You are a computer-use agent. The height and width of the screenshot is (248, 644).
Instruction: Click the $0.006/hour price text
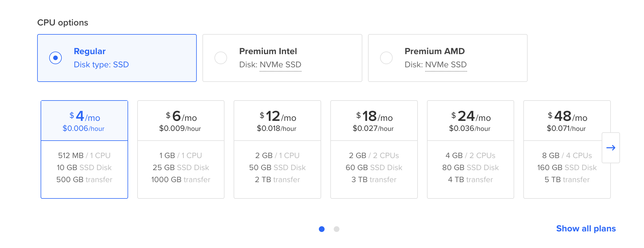click(84, 129)
